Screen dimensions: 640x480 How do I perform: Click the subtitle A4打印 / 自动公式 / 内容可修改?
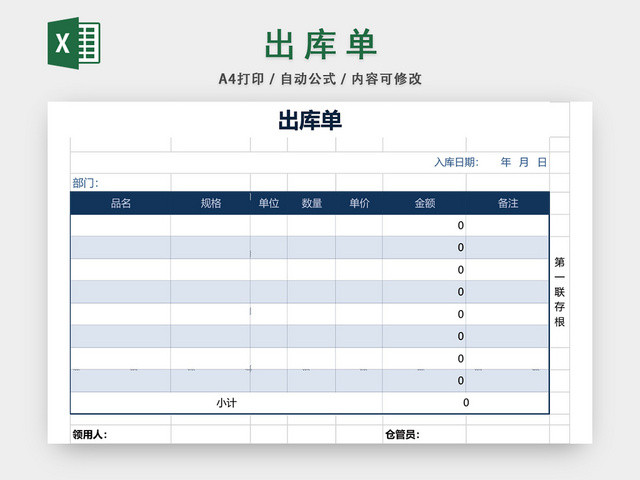(320, 79)
